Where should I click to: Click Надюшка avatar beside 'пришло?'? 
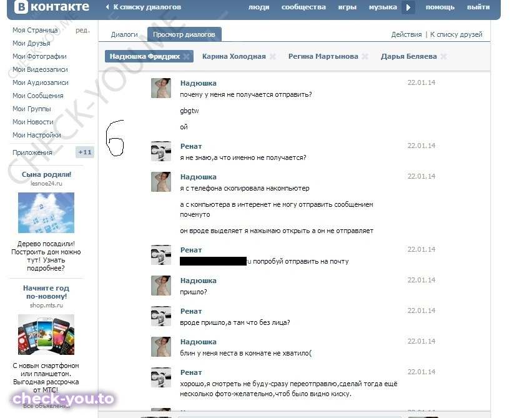tap(161, 286)
